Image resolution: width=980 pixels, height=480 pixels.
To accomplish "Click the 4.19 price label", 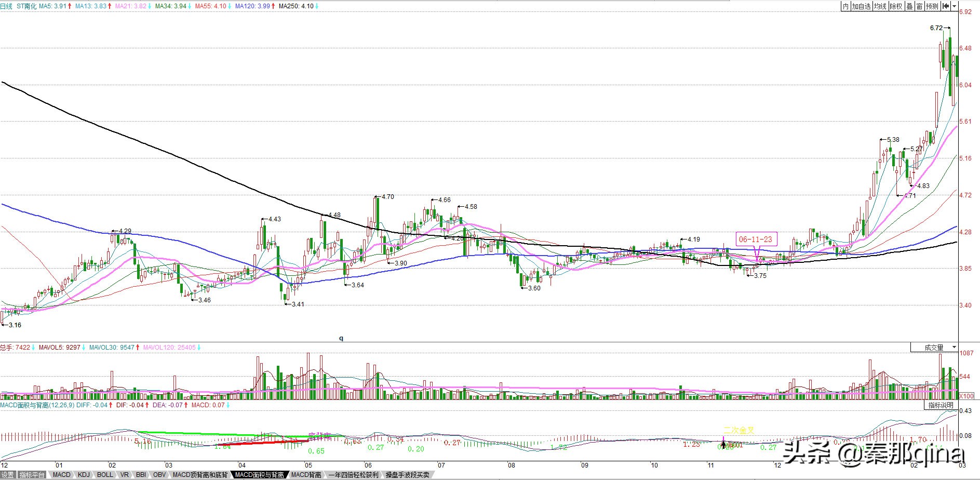I will [694, 239].
